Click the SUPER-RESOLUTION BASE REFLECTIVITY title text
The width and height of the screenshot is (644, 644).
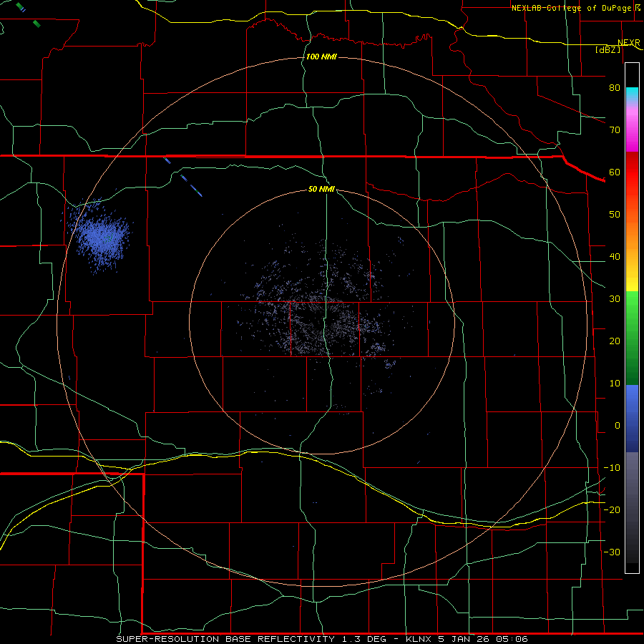click(x=225, y=639)
